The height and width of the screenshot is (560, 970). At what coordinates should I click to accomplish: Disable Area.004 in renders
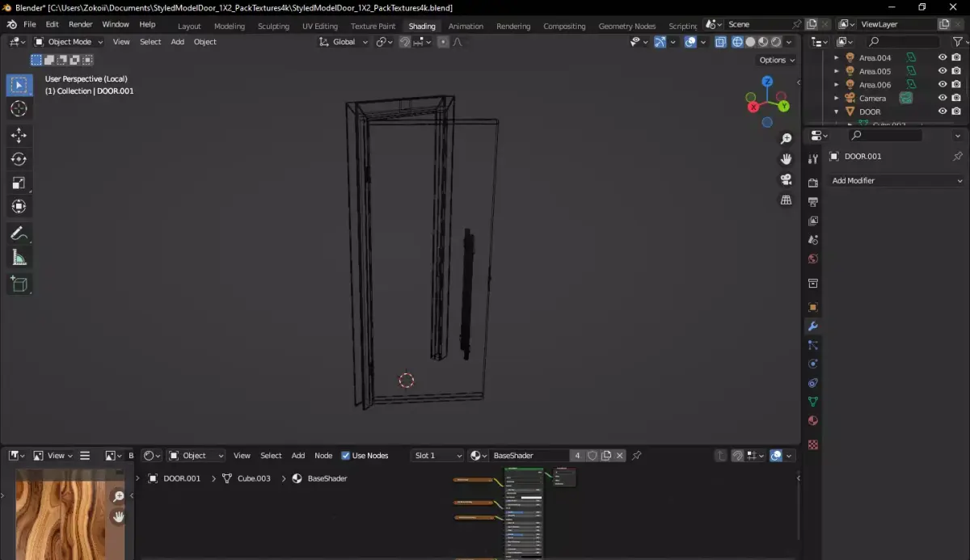(956, 57)
